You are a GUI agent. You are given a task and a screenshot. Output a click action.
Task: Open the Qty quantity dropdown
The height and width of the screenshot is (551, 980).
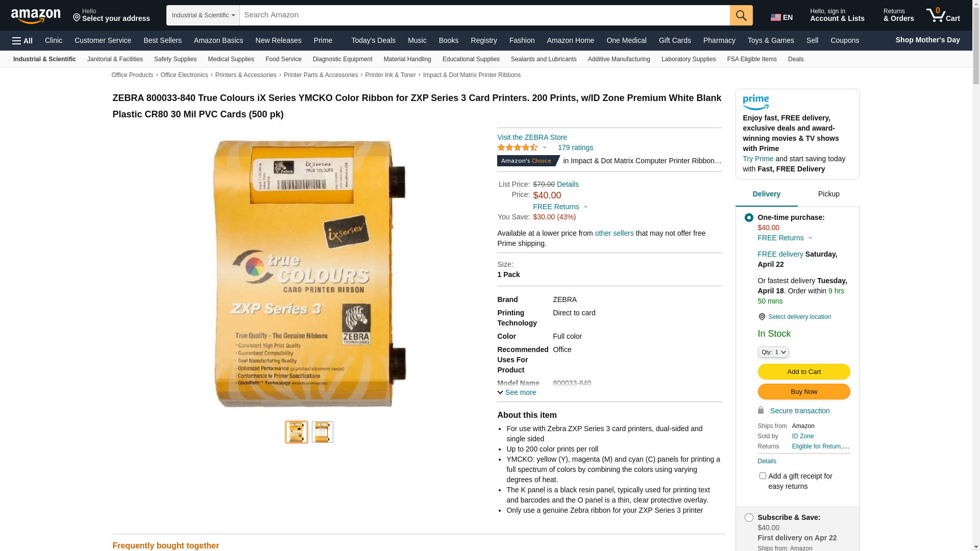pos(773,352)
